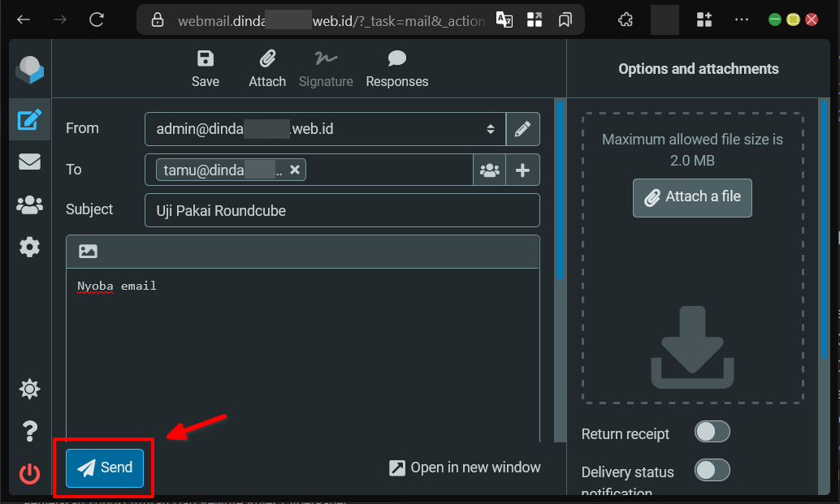
Task: Click the pencil icon to edit identities
Action: (522, 129)
